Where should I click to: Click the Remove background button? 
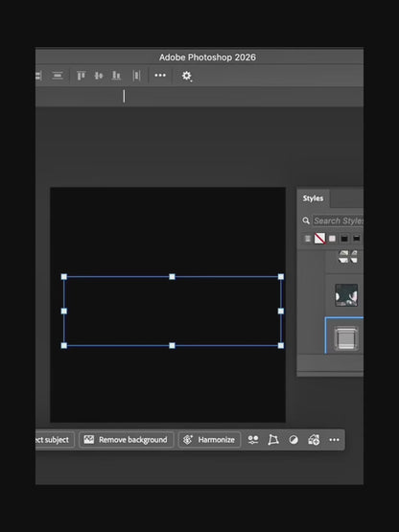[x=126, y=440]
